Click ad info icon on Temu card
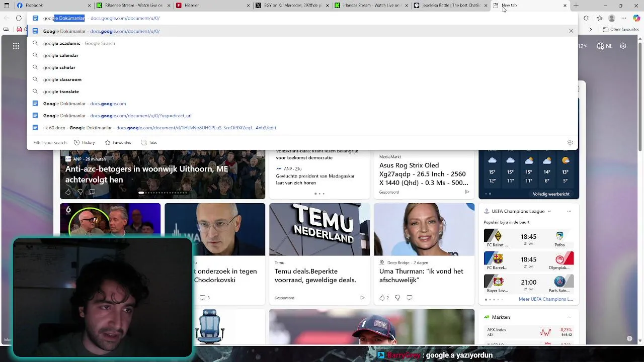644x362 pixels. coord(362,298)
